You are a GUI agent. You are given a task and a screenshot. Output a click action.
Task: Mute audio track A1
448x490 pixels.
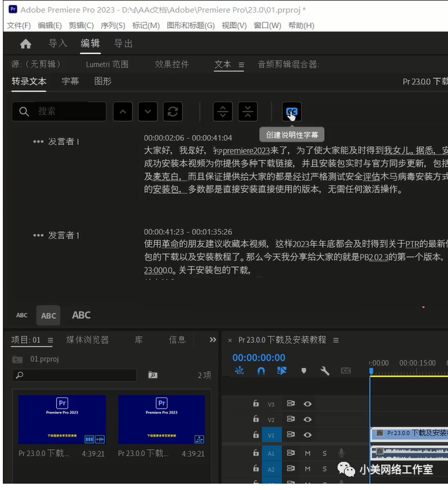click(307, 453)
